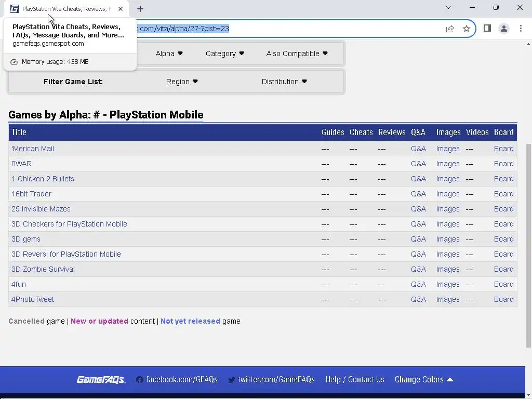Click the Not yet released legend text
The width and height of the screenshot is (532, 399).
click(x=190, y=321)
